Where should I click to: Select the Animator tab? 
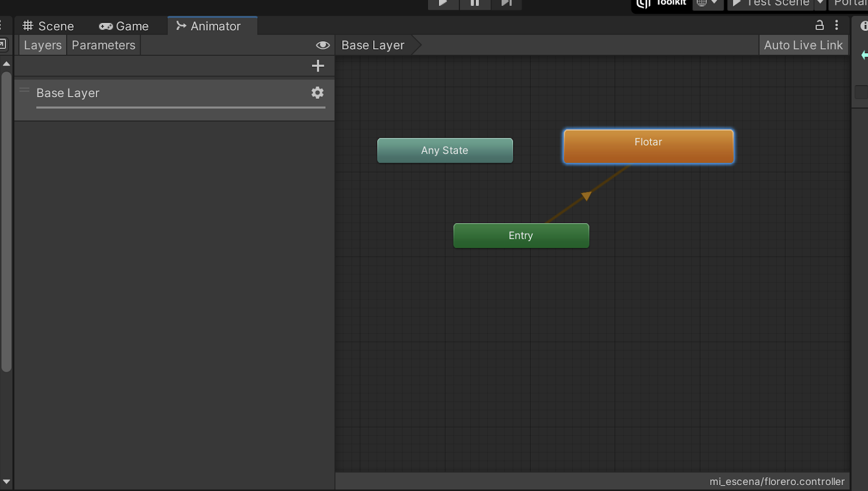[213, 26]
